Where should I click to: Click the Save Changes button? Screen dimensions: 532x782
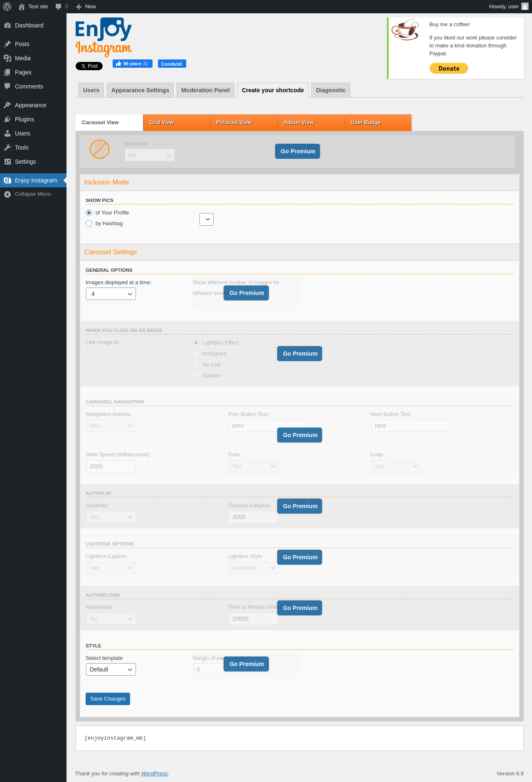tap(108, 699)
